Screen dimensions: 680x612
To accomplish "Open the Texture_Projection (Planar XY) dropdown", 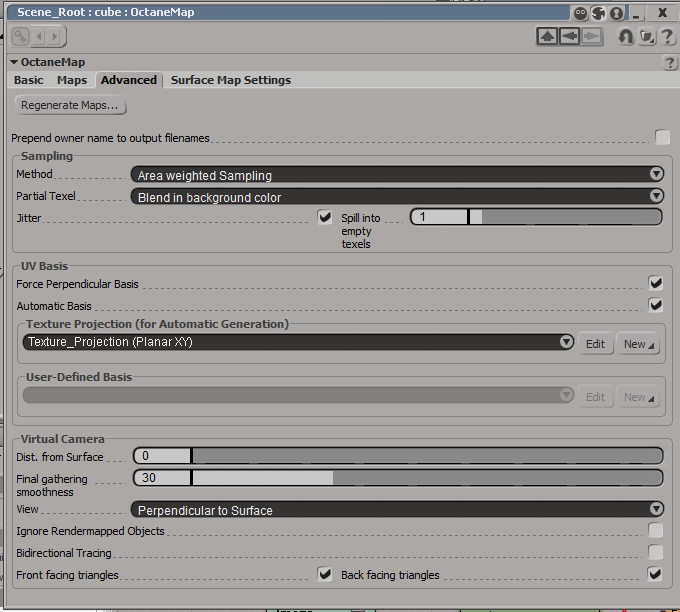I will [x=298, y=342].
